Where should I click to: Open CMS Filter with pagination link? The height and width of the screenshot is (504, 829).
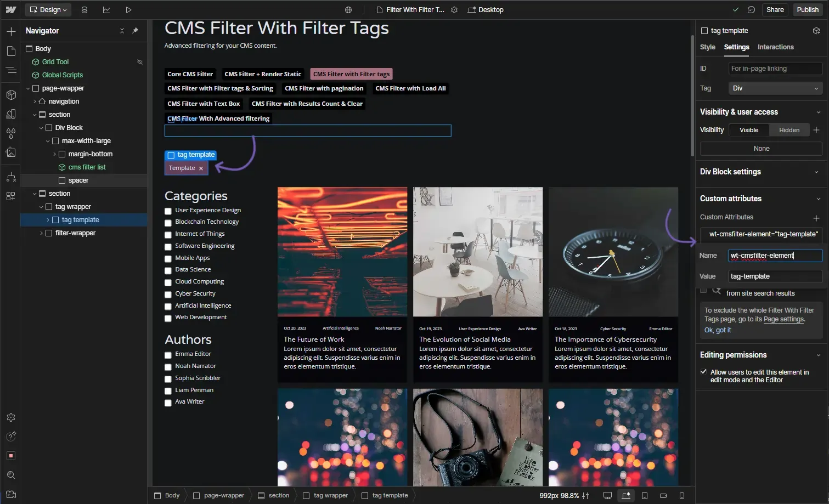tap(324, 88)
